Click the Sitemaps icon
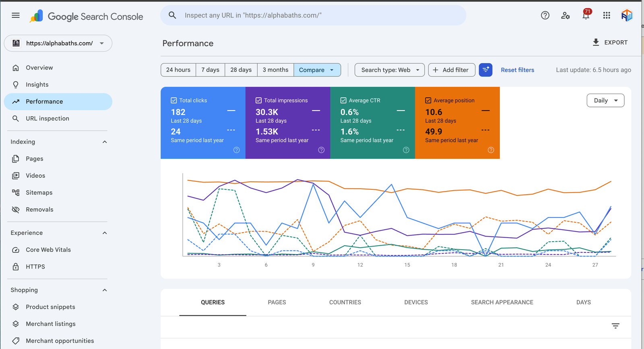The width and height of the screenshot is (644, 349). (x=16, y=193)
